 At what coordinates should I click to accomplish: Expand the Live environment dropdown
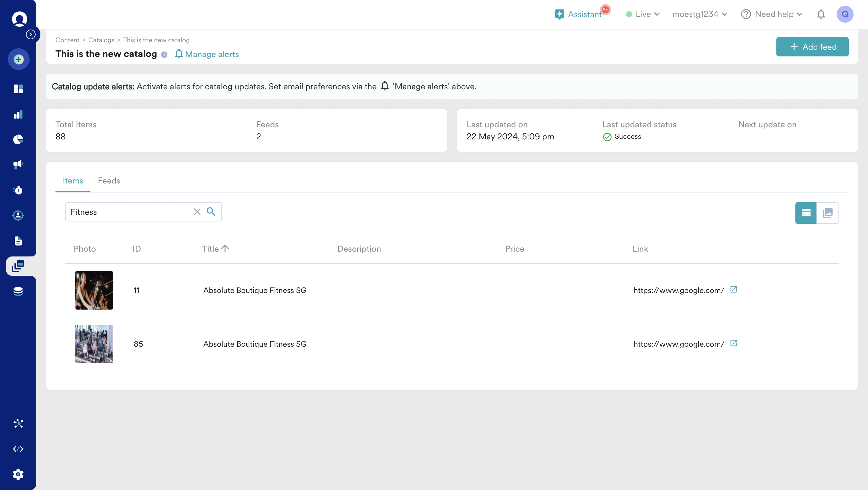(643, 14)
